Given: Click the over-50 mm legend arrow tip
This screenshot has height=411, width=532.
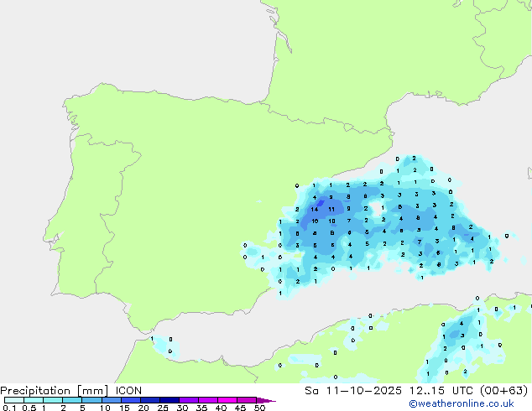Looking at the screenshot, I should tap(266, 400).
